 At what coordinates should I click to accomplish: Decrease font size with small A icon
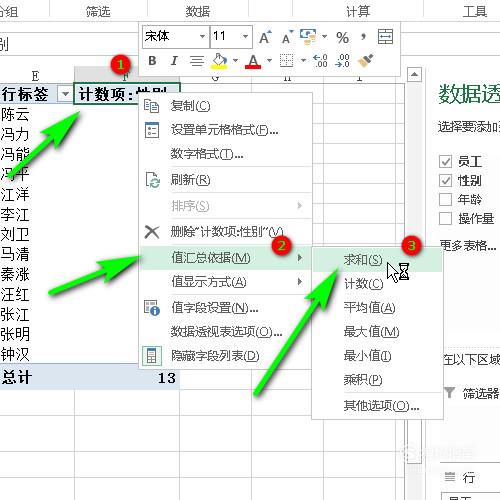tap(287, 37)
